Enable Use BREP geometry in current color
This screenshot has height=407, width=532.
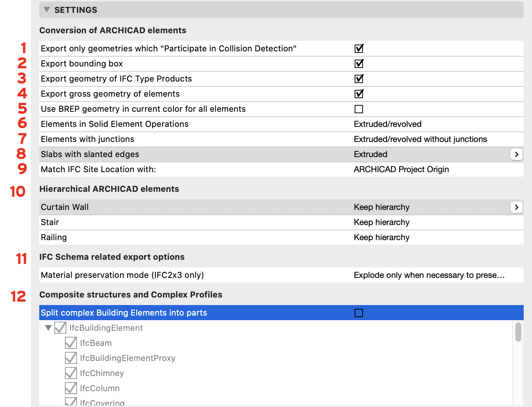point(359,109)
